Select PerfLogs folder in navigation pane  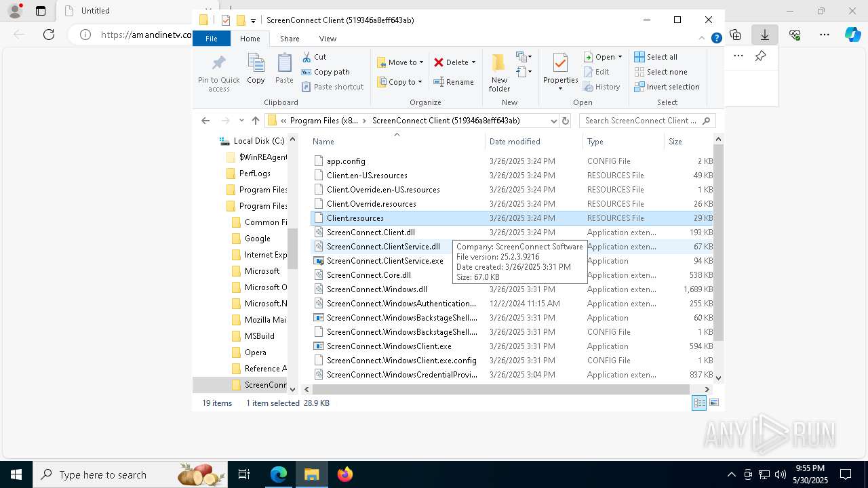pos(248,174)
